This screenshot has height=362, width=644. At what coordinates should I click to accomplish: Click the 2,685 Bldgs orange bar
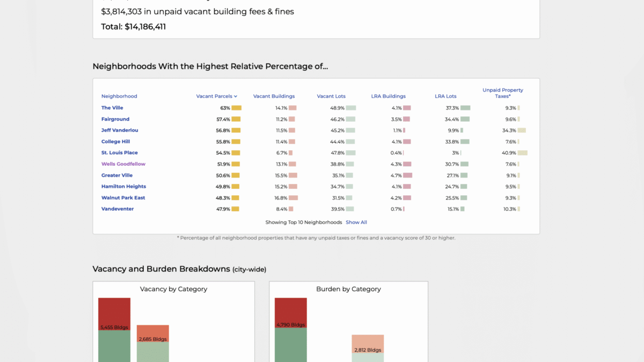(x=153, y=334)
